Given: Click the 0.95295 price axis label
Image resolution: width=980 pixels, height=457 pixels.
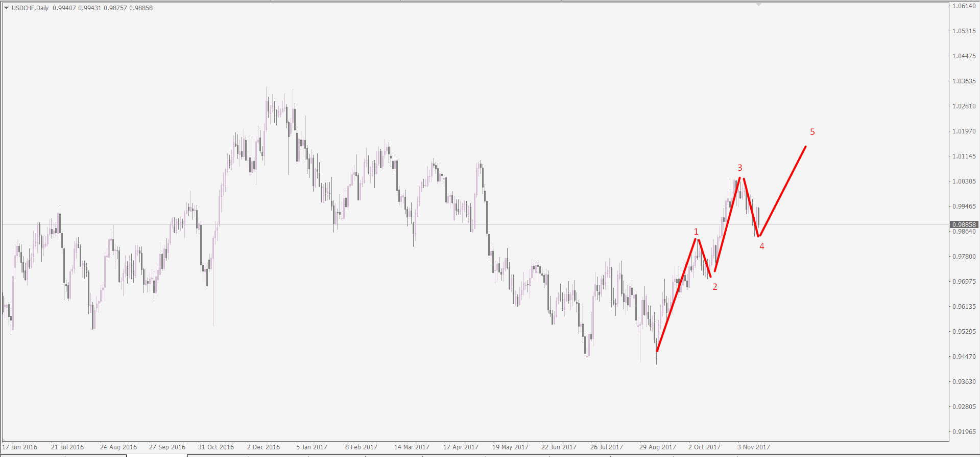Looking at the screenshot, I should 964,332.
